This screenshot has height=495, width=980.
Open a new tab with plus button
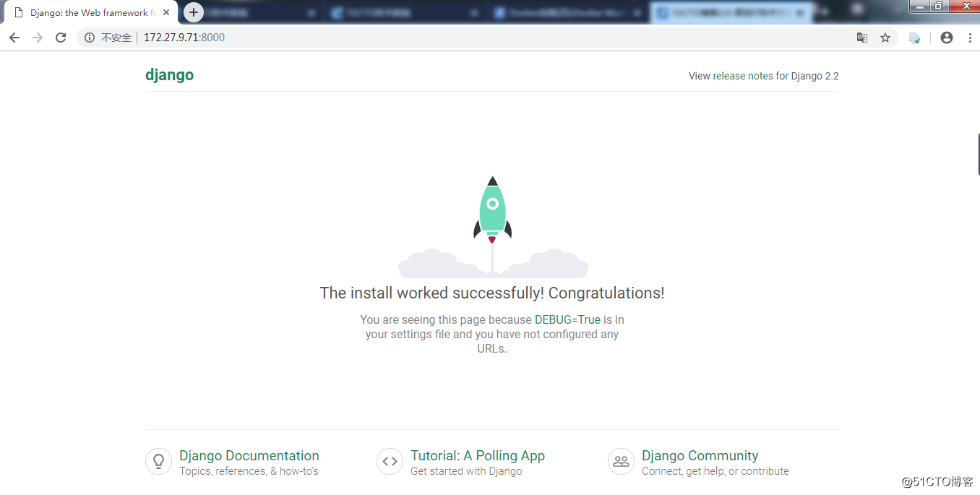194,12
